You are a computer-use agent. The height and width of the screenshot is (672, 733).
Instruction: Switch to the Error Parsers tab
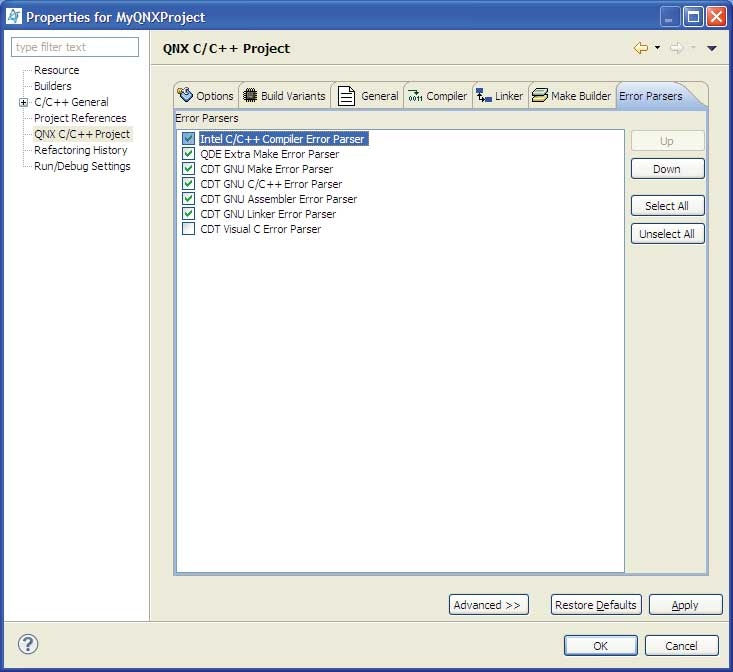(651, 96)
